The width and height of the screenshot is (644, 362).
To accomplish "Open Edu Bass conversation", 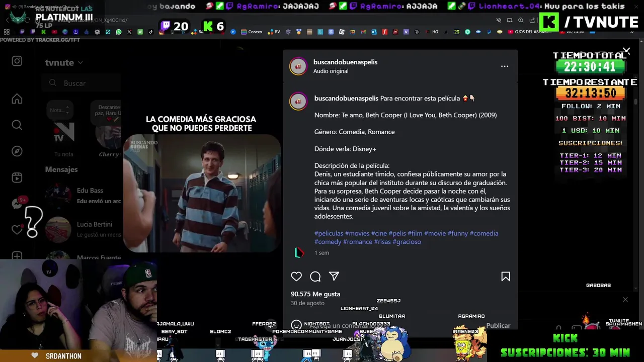I will (x=83, y=195).
